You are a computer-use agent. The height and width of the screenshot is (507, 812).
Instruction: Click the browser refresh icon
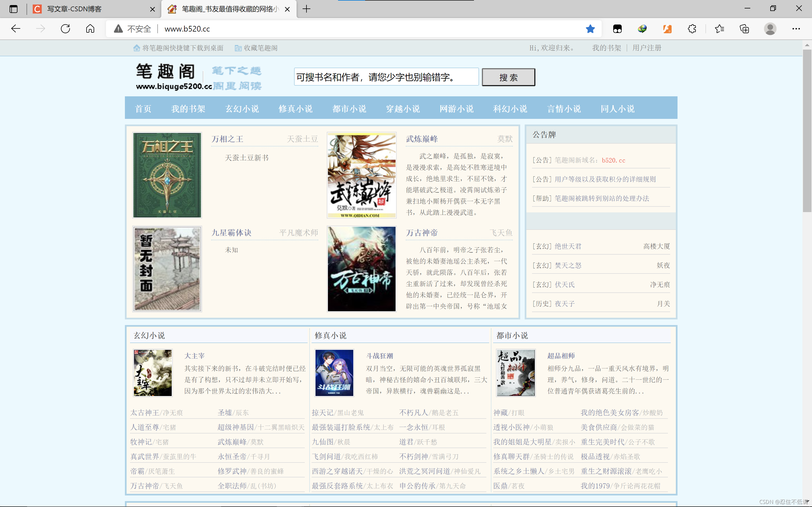[65, 29]
